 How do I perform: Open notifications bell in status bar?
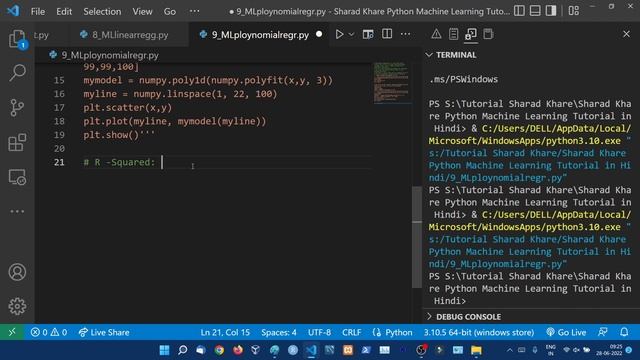(x=624, y=332)
